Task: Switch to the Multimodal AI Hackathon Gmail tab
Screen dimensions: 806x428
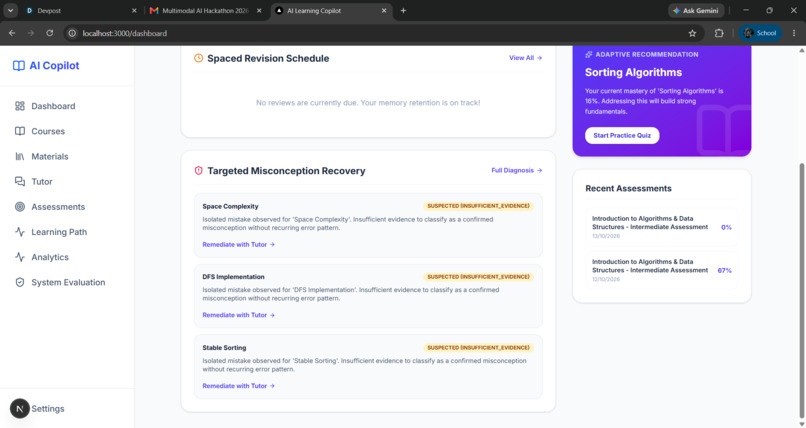Action: (x=205, y=10)
